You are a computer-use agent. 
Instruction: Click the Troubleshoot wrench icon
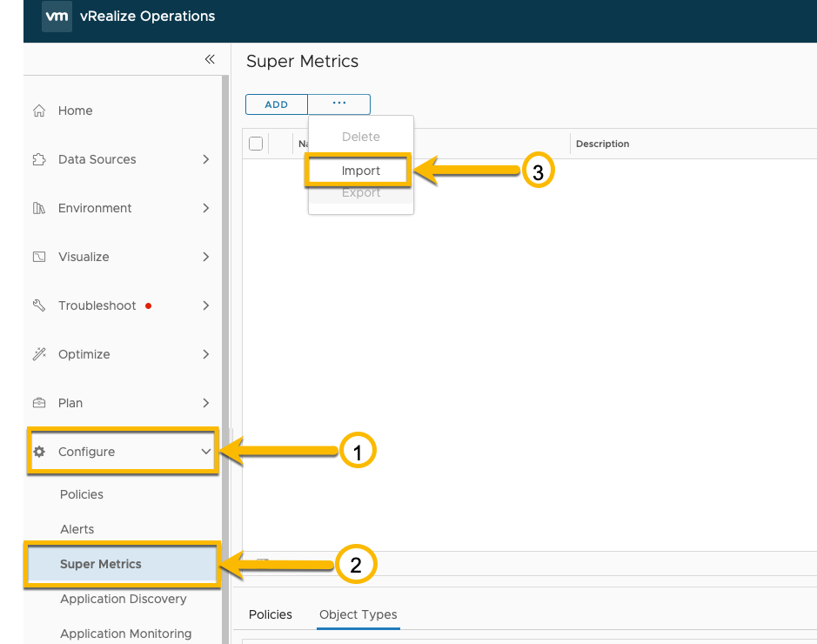39,305
